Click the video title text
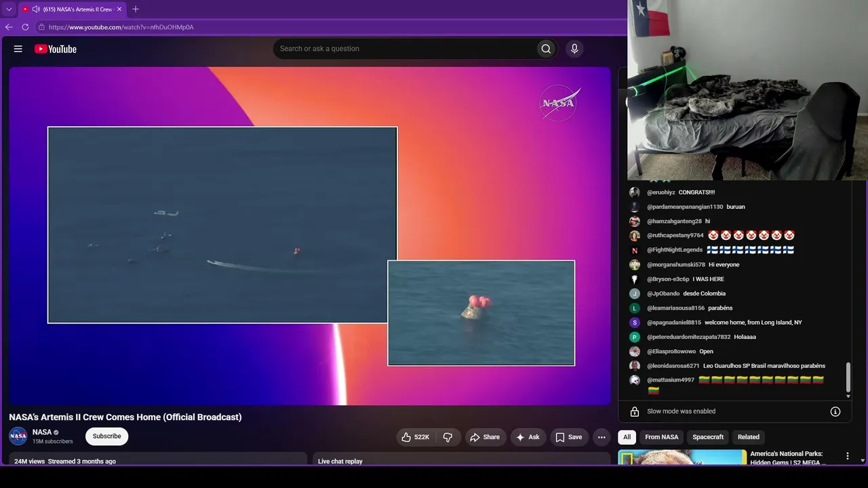 pos(125,417)
